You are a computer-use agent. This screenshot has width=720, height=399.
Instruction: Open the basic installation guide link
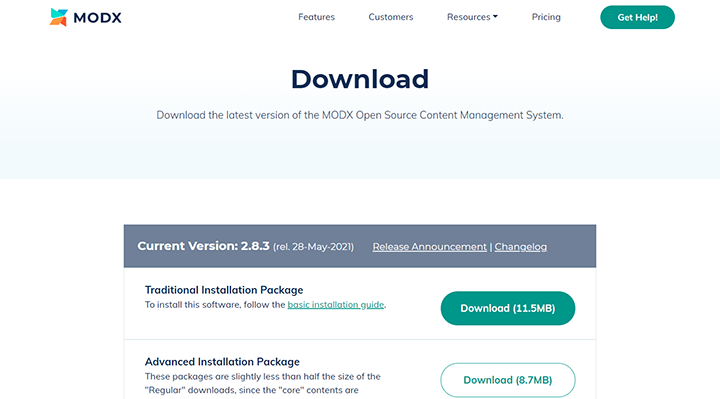coord(336,304)
